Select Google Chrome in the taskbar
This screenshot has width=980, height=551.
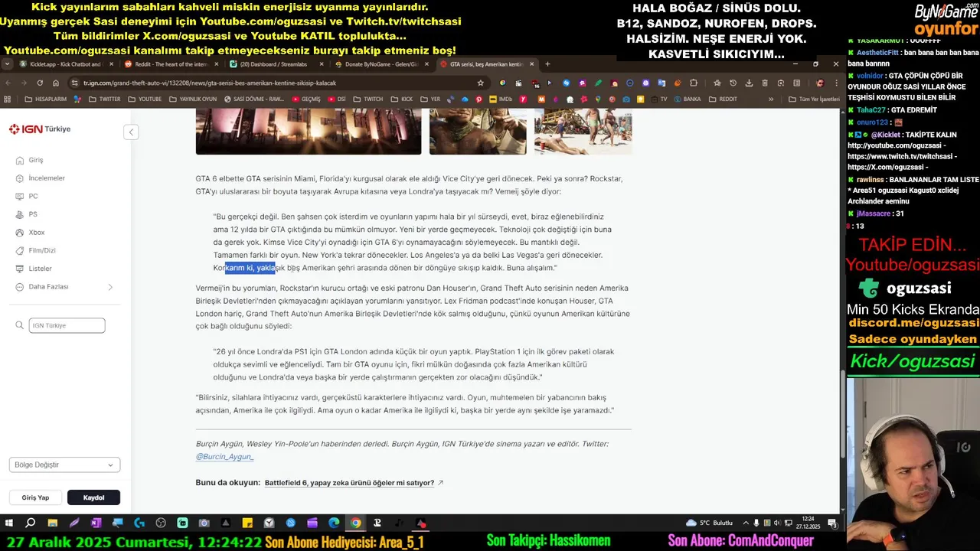coord(356,523)
